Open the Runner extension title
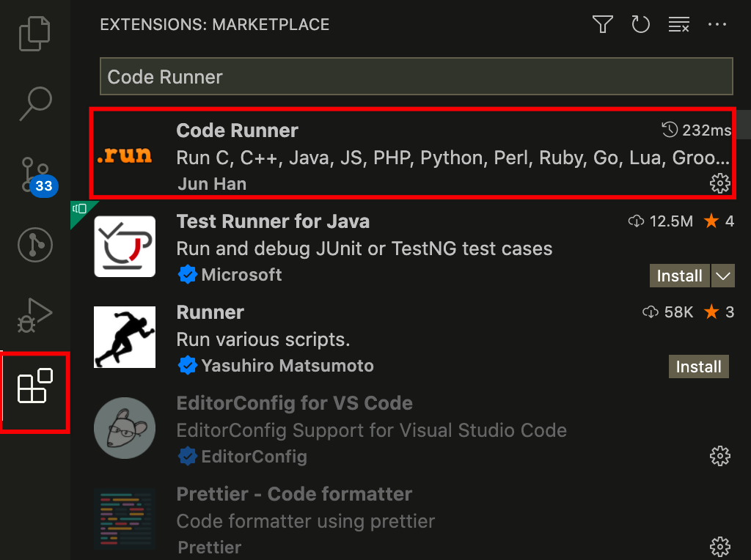This screenshot has height=560, width=751. (210, 312)
